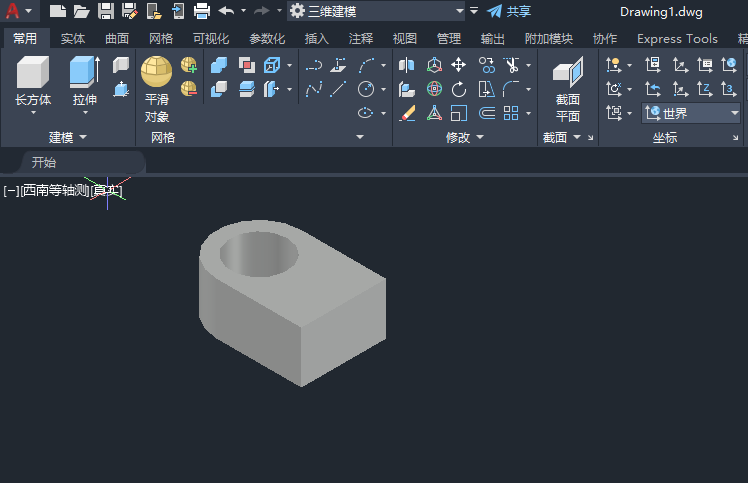Click the 西南等轴测 view label
The image size is (748, 483).
coord(55,190)
